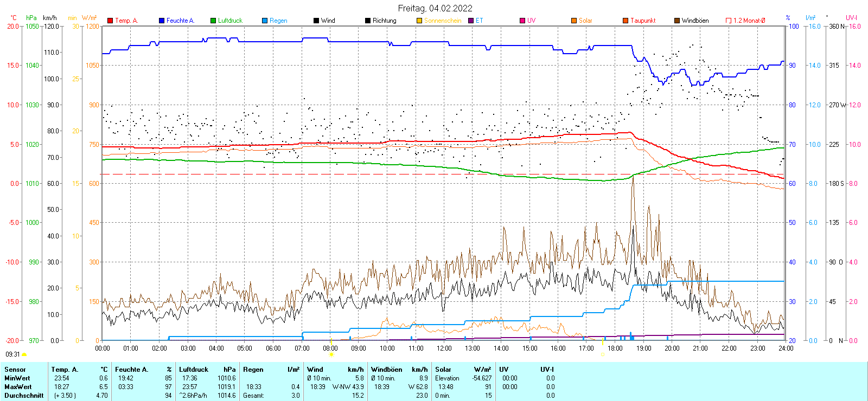Click the black Wind legend square
This screenshot has height=401, width=868.
click(316, 21)
